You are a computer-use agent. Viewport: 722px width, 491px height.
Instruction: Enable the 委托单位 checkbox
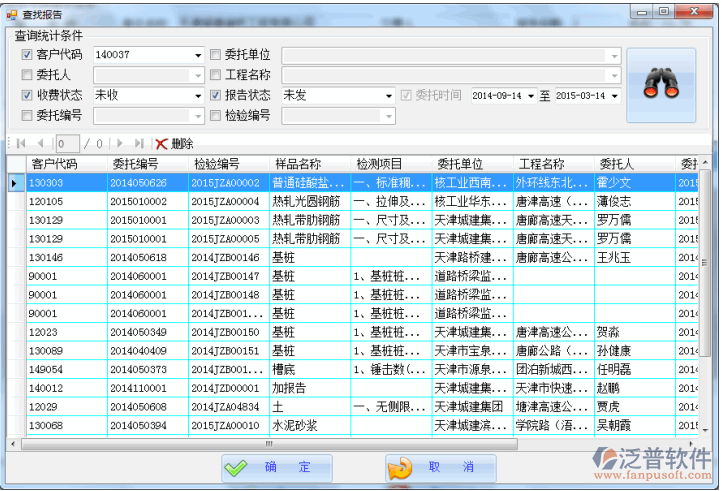(x=215, y=55)
